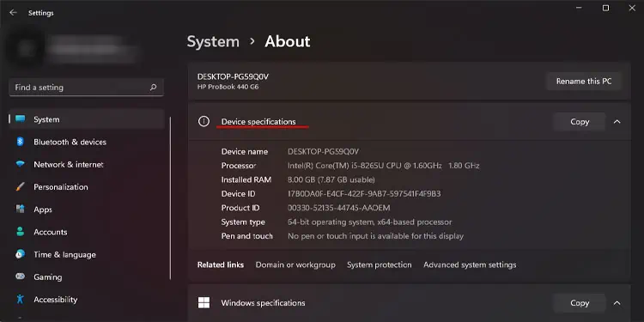
Task: Copy the Windows specifications
Action: pos(580,303)
